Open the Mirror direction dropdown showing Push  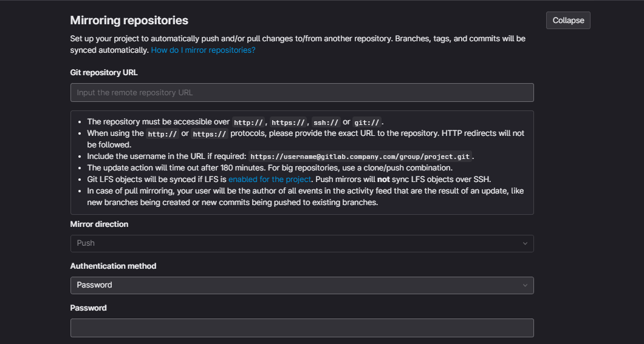pos(302,243)
